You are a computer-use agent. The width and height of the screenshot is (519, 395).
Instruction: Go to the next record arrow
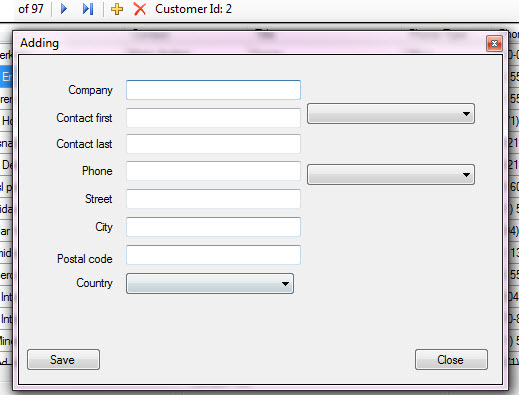(64, 9)
